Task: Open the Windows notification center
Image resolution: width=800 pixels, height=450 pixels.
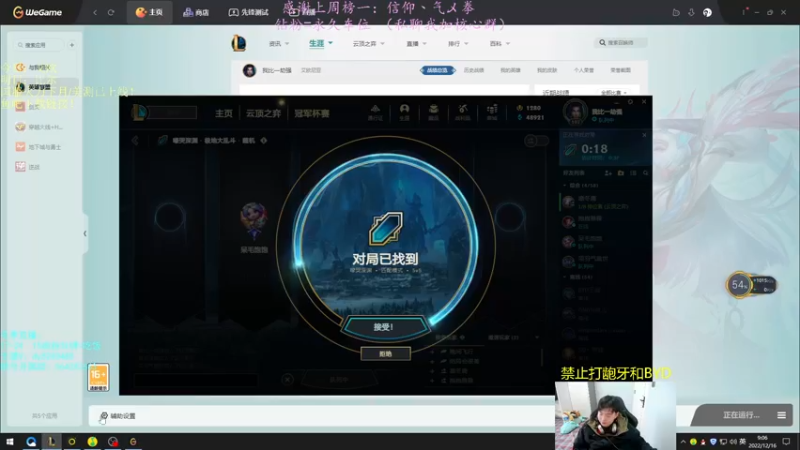Action: click(786, 442)
